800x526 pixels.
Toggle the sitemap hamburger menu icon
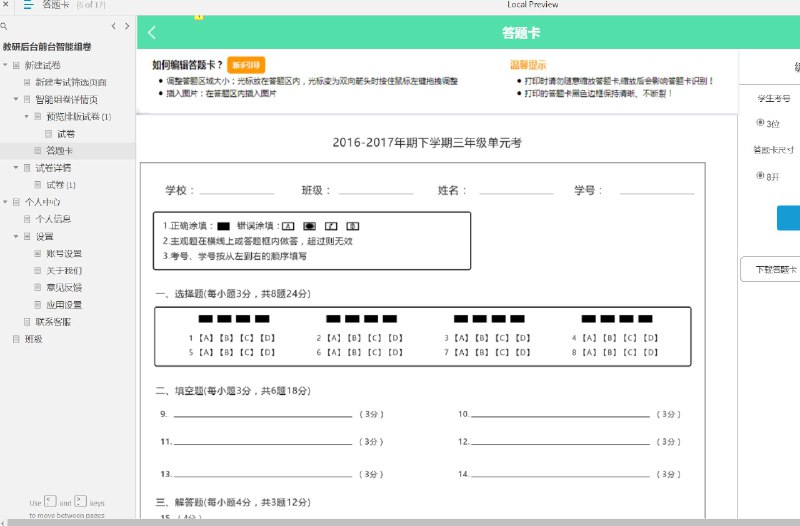29,5
